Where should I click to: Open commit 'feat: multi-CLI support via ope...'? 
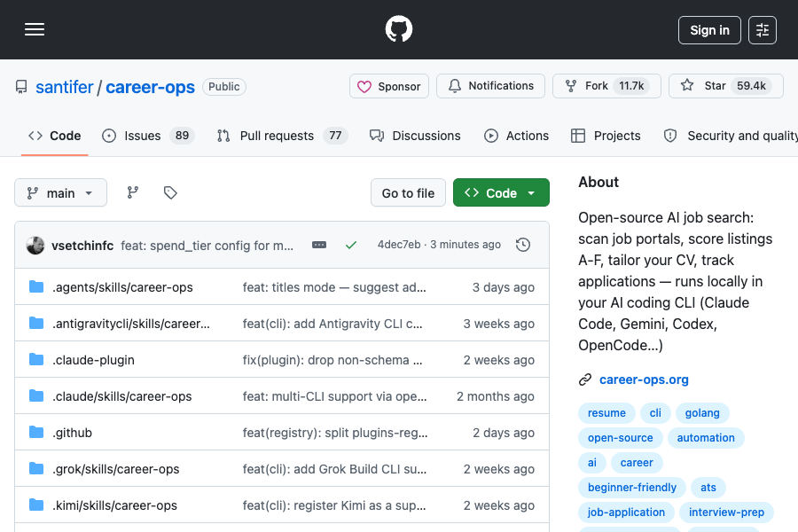click(335, 396)
